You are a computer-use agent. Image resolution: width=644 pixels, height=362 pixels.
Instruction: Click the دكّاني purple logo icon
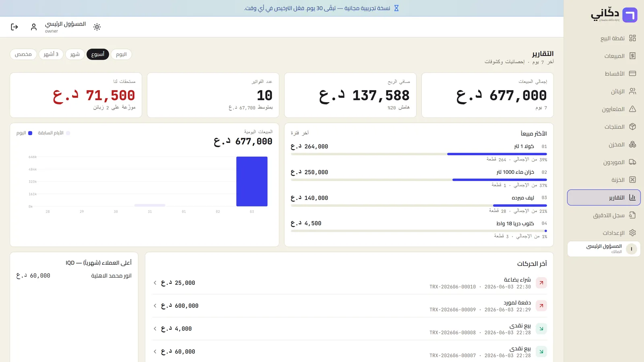(630, 15)
